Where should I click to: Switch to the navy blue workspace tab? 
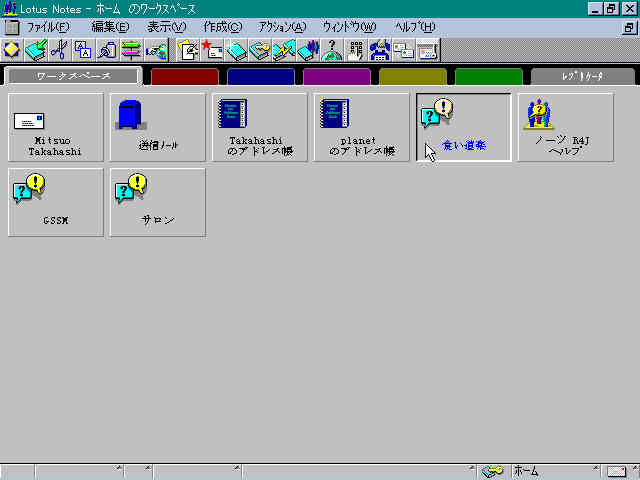point(261,77)
